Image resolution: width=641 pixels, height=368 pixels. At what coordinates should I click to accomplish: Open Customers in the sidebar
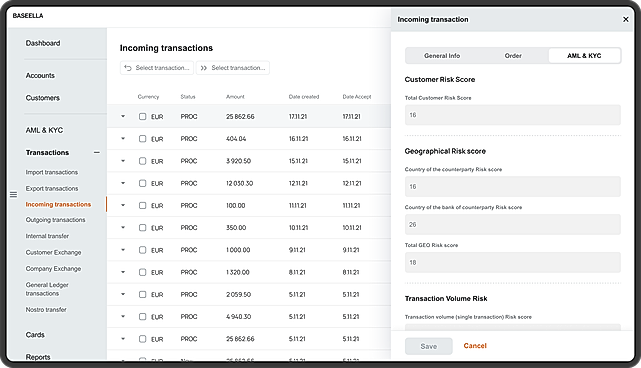tap(43, 98)
